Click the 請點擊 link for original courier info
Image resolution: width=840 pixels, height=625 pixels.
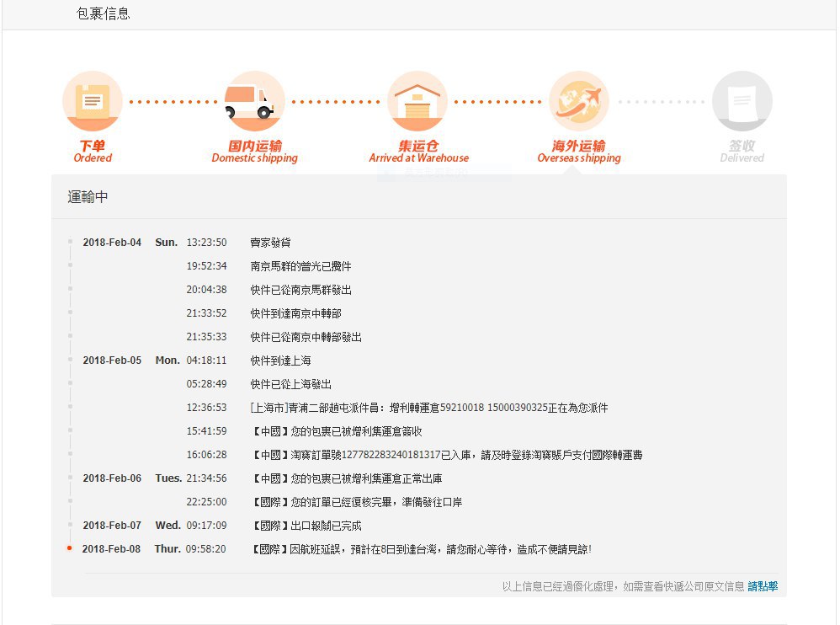(763, 586)
